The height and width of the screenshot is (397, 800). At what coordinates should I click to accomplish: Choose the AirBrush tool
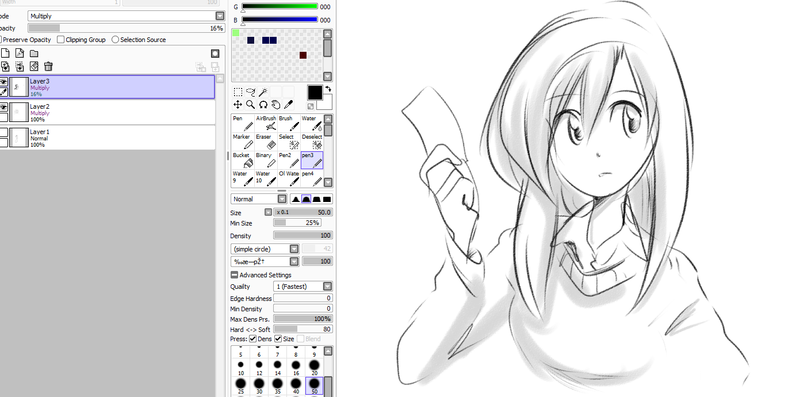click(x=266, y=123)
